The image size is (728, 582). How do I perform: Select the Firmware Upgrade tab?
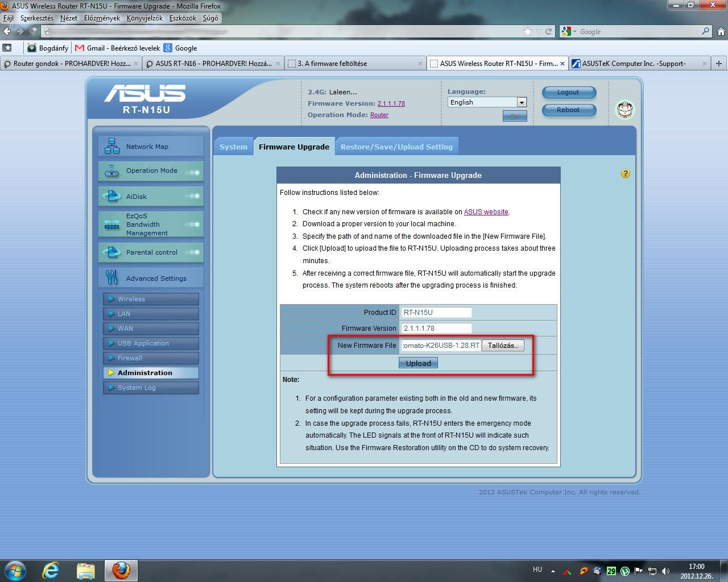pyautogui.click(x=294, y=147)
